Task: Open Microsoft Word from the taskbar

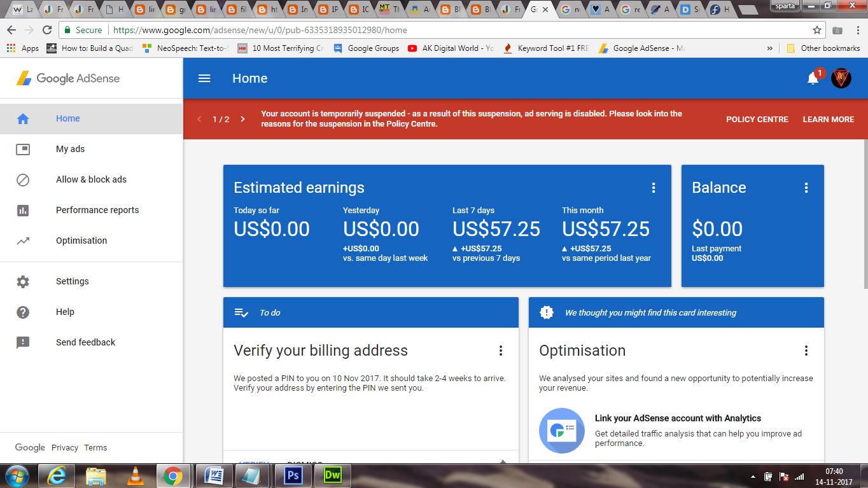Action: click(214, 475)
